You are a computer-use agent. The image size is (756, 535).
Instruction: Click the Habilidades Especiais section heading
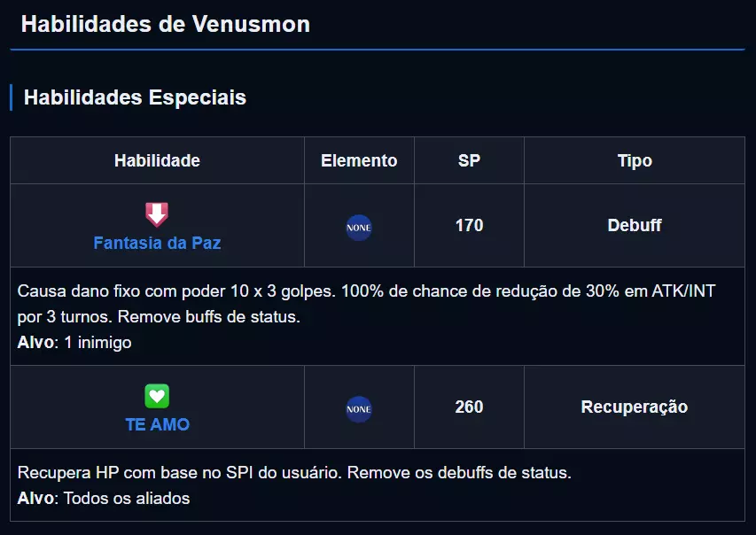(135, 97)
